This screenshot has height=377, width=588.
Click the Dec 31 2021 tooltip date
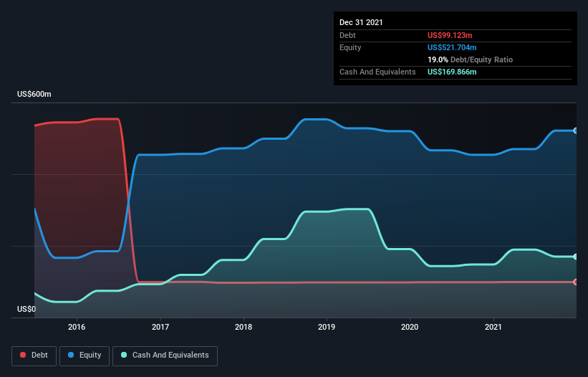point(361,22)
